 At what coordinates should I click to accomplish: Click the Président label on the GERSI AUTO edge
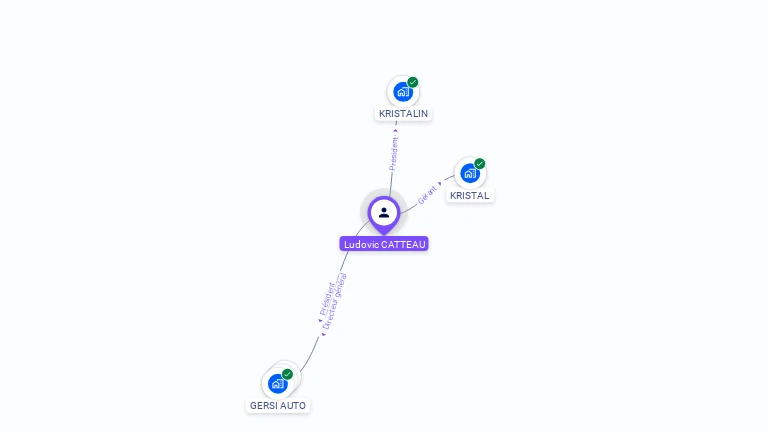[329, 299]
